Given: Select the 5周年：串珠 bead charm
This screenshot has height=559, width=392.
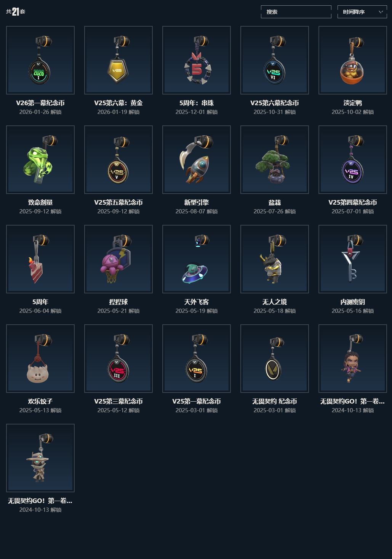Looking at the screenshot, I should click(197, 60).
